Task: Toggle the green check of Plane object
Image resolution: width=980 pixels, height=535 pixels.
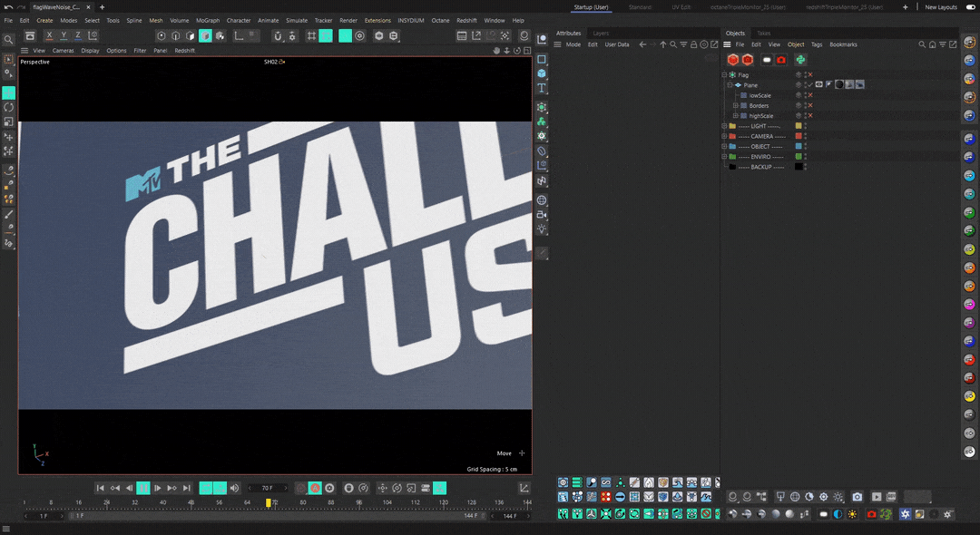Action: (x=810, y=85)
